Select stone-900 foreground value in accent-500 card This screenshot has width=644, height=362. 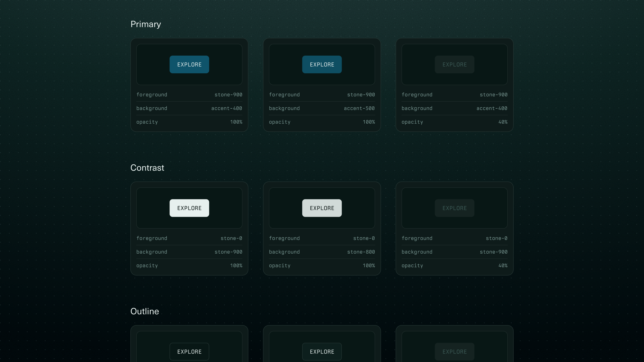(361, 95)
